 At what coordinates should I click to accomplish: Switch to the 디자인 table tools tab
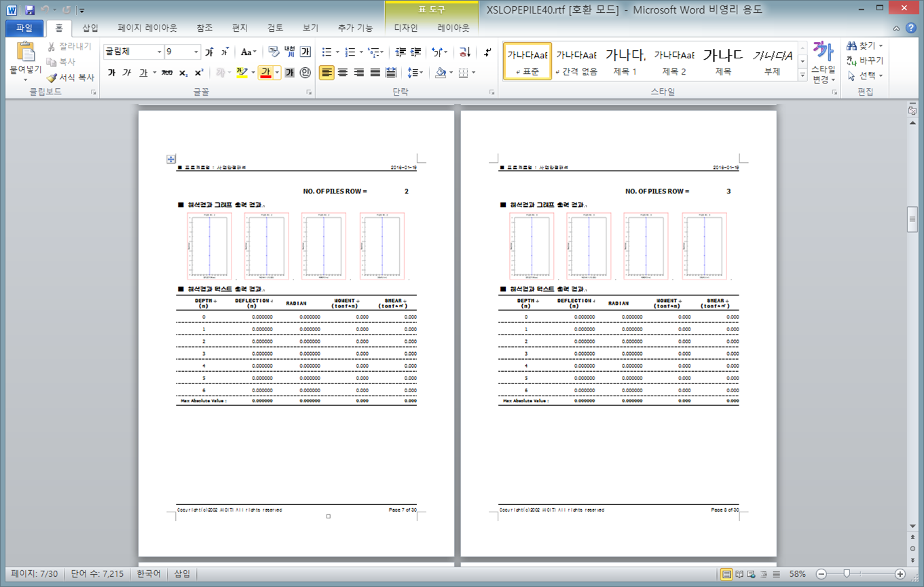click(x=406, y=28)
